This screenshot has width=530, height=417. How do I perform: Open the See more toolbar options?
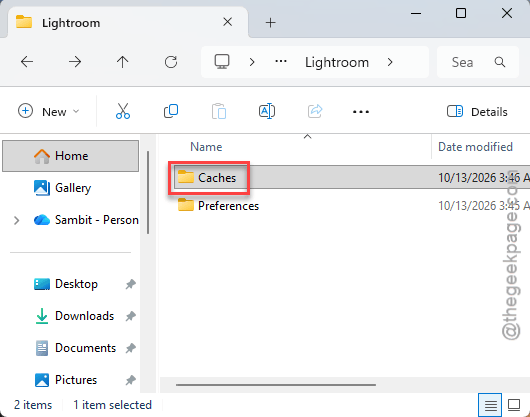[361, 112]
